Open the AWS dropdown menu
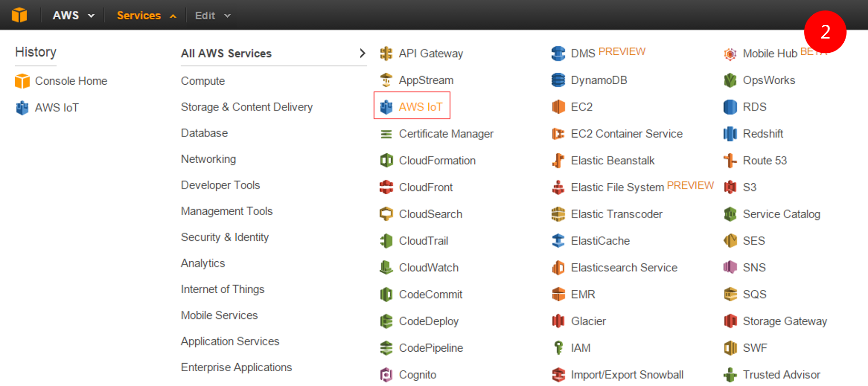 73,15
